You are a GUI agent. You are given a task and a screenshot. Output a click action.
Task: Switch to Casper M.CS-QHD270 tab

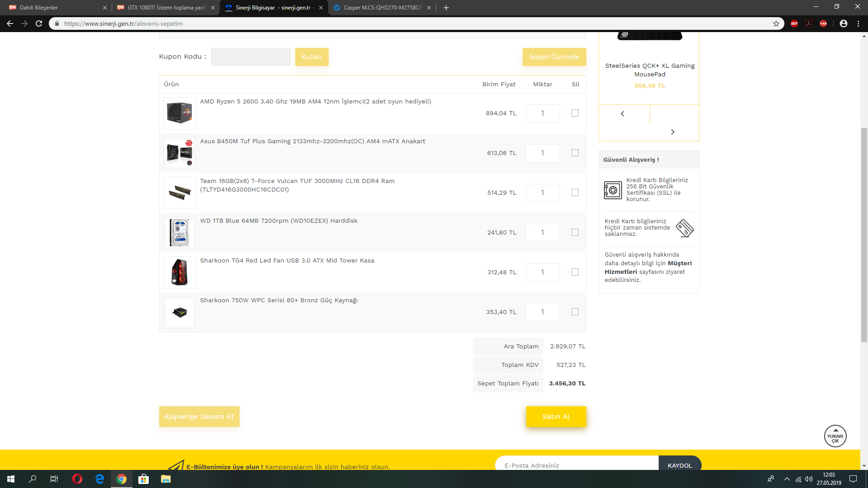click(382, 8)
